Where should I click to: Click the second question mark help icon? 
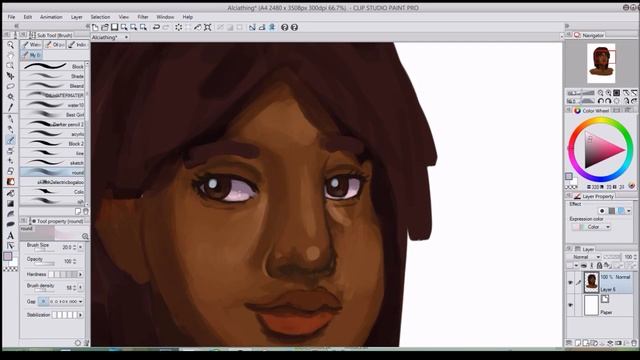coord(294,27)
